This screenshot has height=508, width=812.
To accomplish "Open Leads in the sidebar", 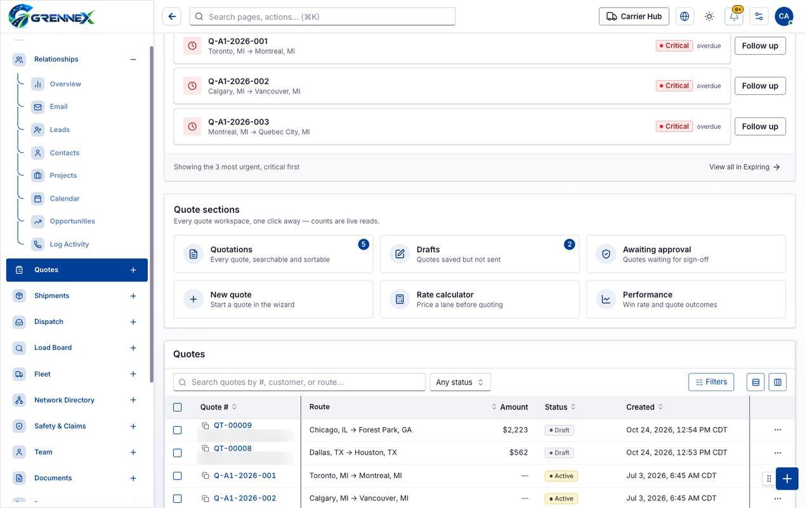I will (x=60, y=130).
